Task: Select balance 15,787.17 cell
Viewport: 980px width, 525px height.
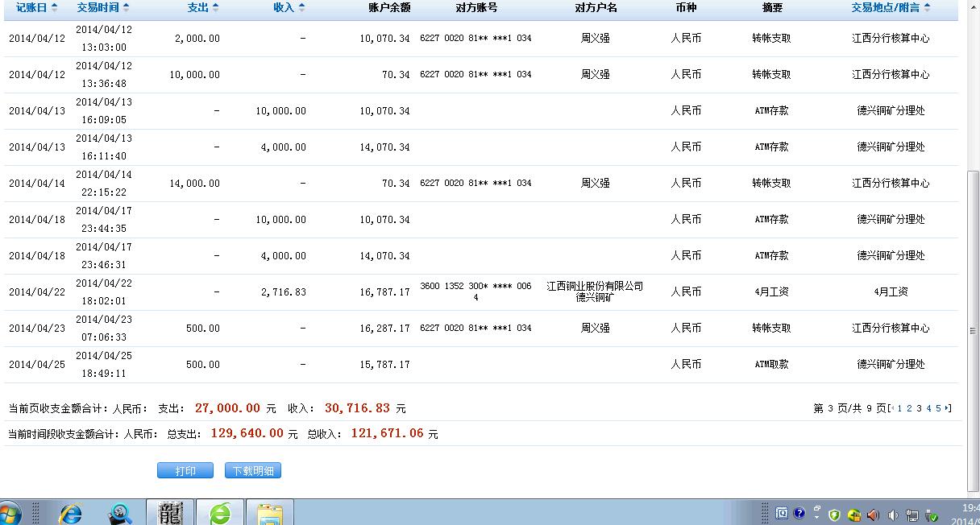Action: point(384,365)
